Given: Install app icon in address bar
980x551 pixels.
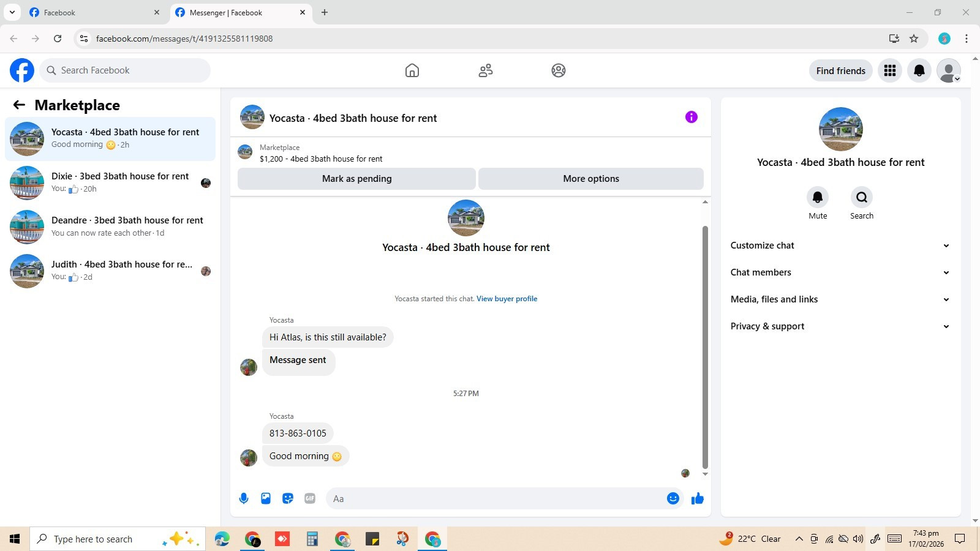Looking at the screenshot, I should (x=894, y=39).
